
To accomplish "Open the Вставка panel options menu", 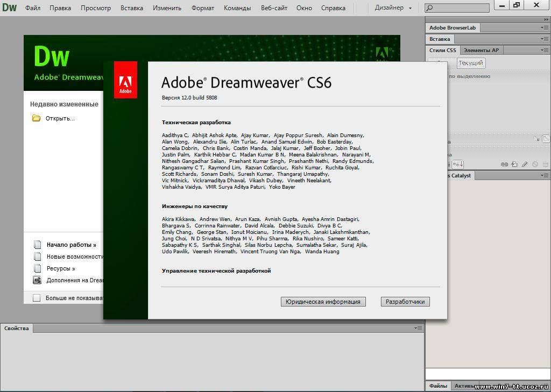I will (545, 39).
